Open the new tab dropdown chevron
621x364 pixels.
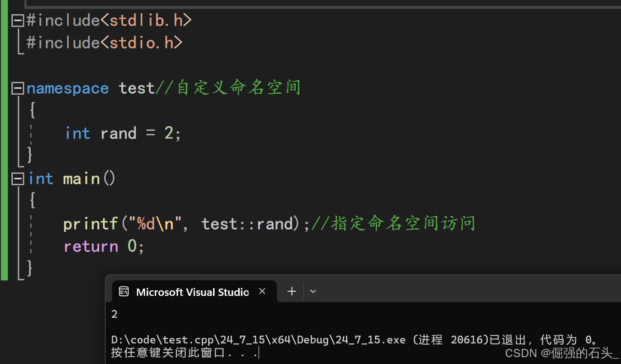[313, 291]
